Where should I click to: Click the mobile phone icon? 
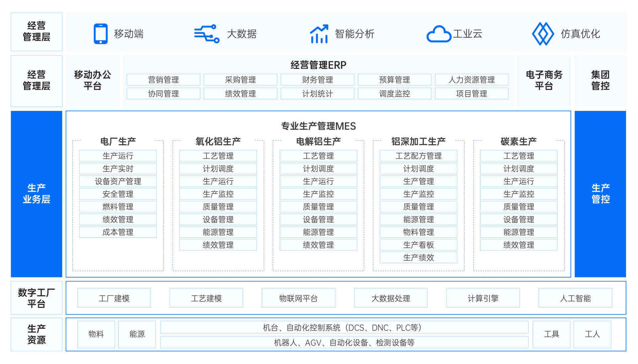[100, 34]
